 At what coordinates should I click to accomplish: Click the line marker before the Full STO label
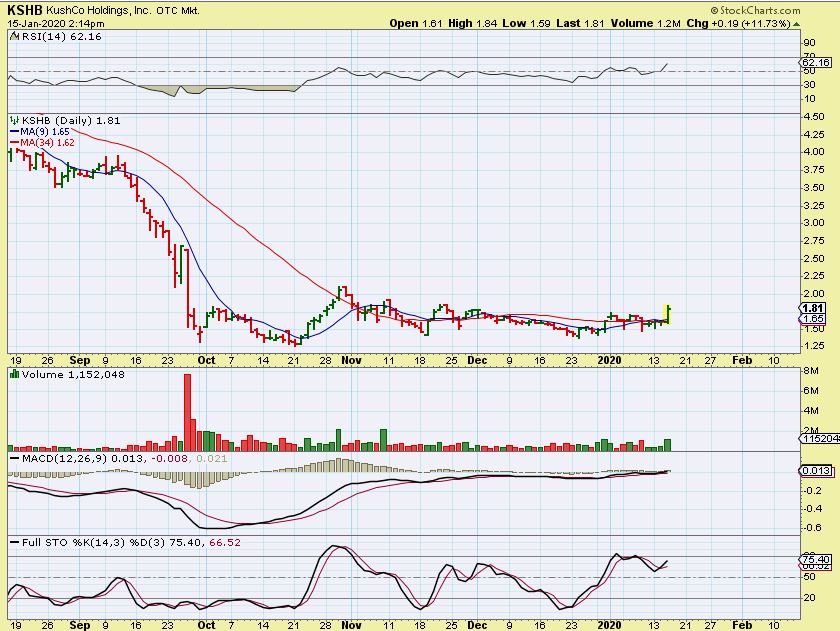pos(15,543)
